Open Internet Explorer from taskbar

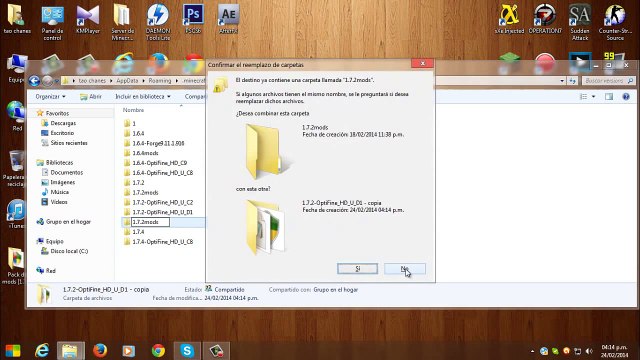[42, 351]
